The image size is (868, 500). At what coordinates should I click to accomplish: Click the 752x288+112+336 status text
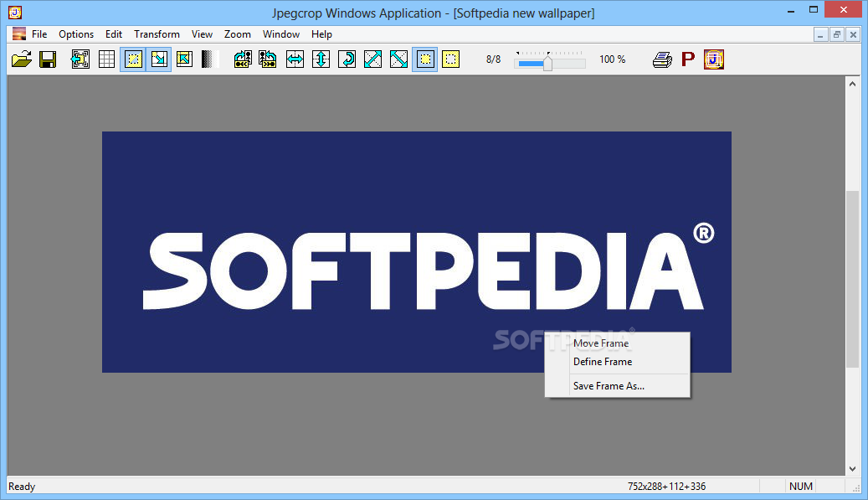coord(666,486)
